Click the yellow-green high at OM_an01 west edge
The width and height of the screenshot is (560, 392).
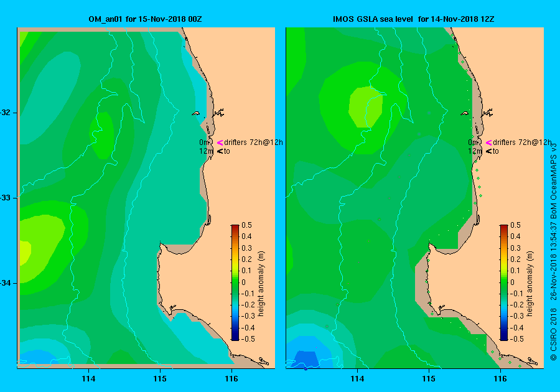click(x=25, y=253)
